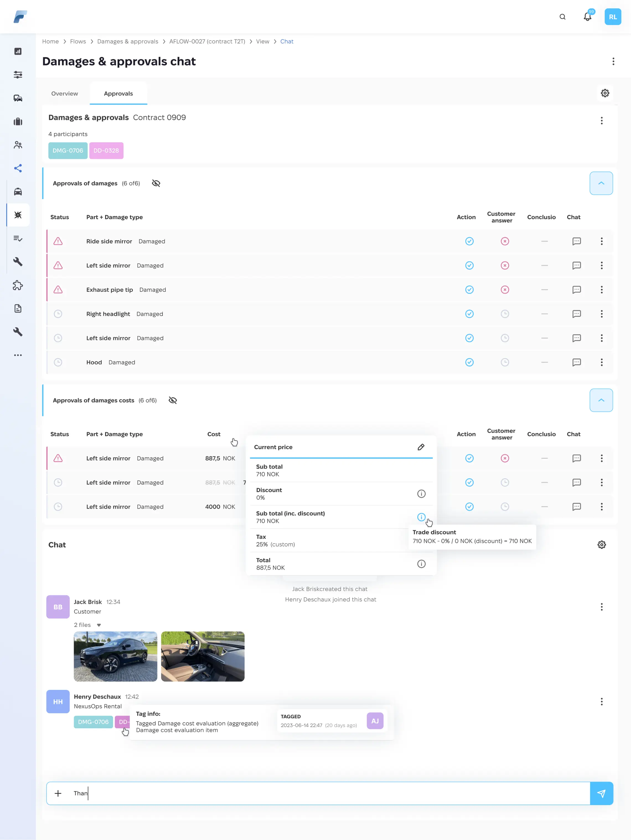Go to Damages & approvals breadcrumb
This screenshot has width=631, height=840.
[128, 42]
